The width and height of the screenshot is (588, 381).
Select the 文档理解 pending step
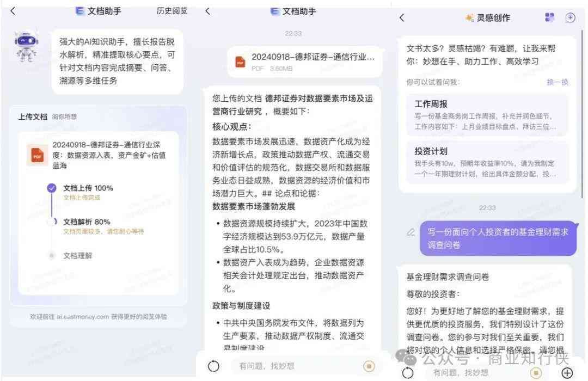point(78,255)
